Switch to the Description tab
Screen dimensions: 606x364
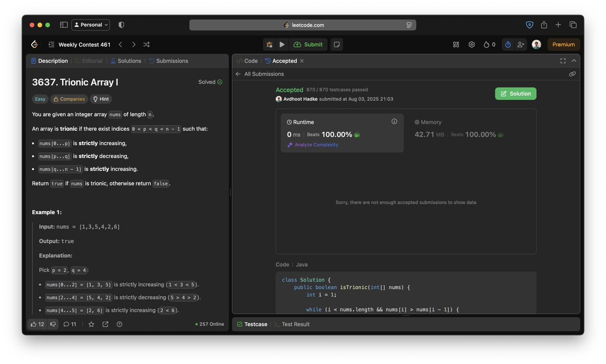coord(49,61)
